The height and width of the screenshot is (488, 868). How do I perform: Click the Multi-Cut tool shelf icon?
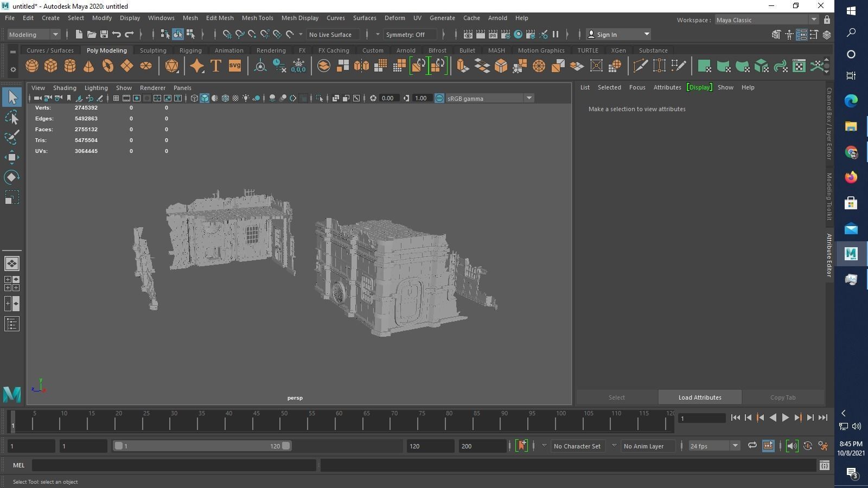(x=640, y=66)
